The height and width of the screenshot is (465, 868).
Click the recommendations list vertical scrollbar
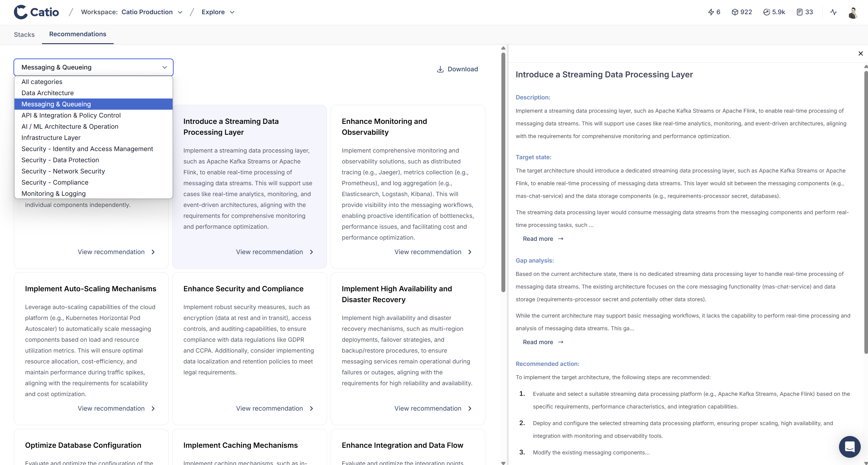click(503, 172)
